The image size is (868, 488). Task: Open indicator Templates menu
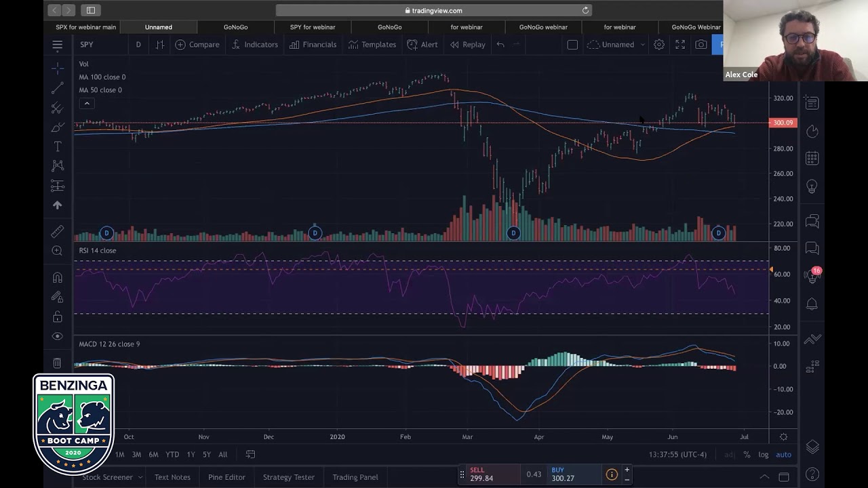tap(372, 45)
